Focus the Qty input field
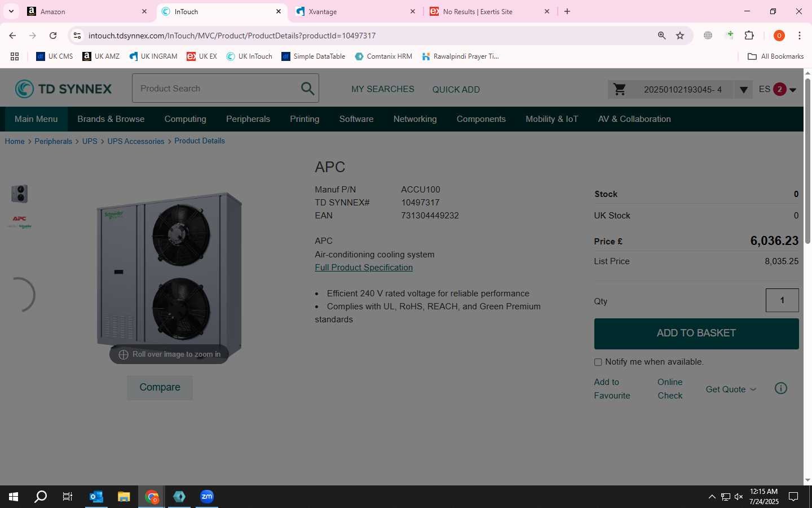812x508 pixels. (782, 300)
